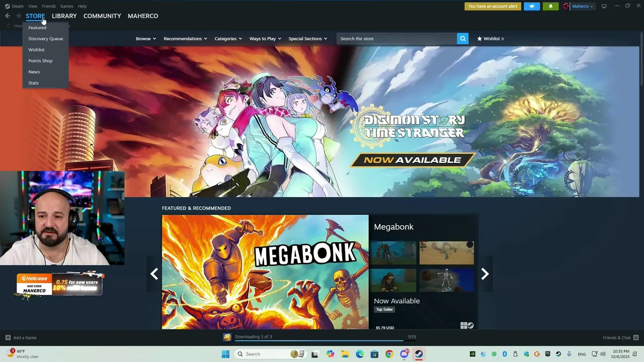This screenshot has height=362, width=644.
Task: Open the Maherco account dropdown
Action: point(583,7)
